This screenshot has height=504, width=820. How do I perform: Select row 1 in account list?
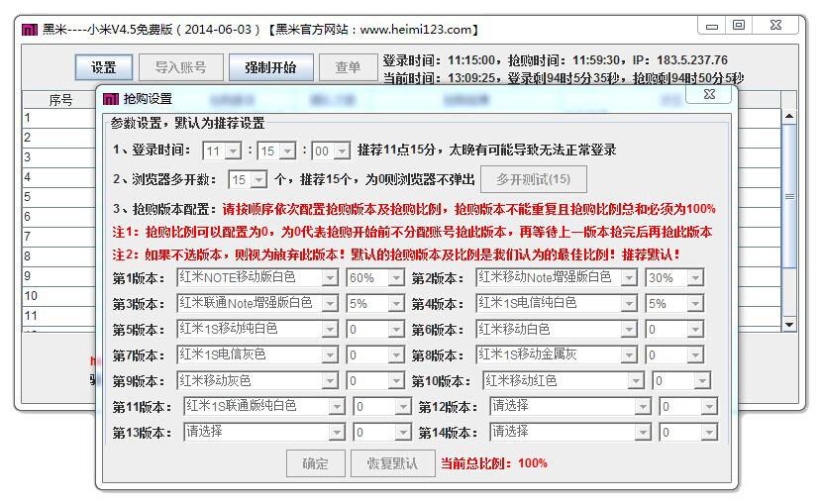(x=59, y=118)
